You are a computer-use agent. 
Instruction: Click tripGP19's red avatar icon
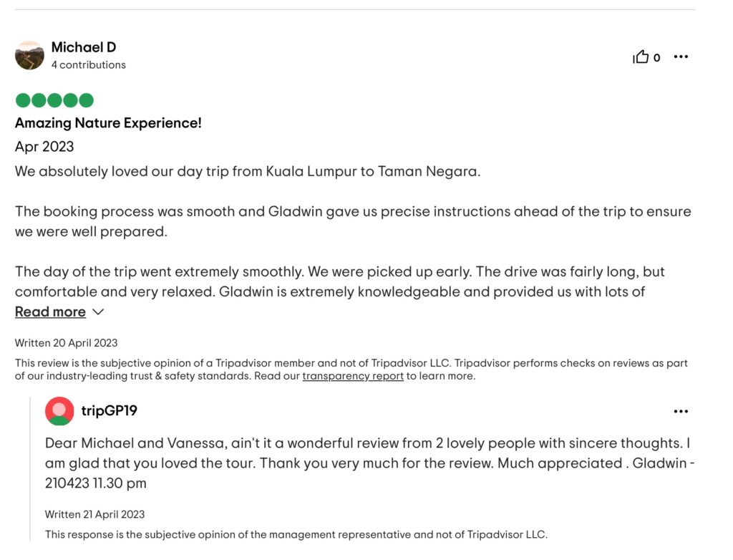coord(59,411)
